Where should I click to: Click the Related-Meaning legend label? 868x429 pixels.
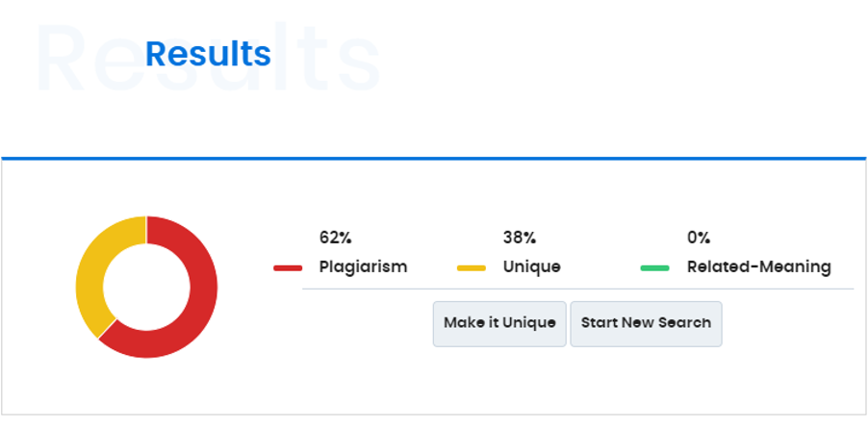(x=759, y=267)
